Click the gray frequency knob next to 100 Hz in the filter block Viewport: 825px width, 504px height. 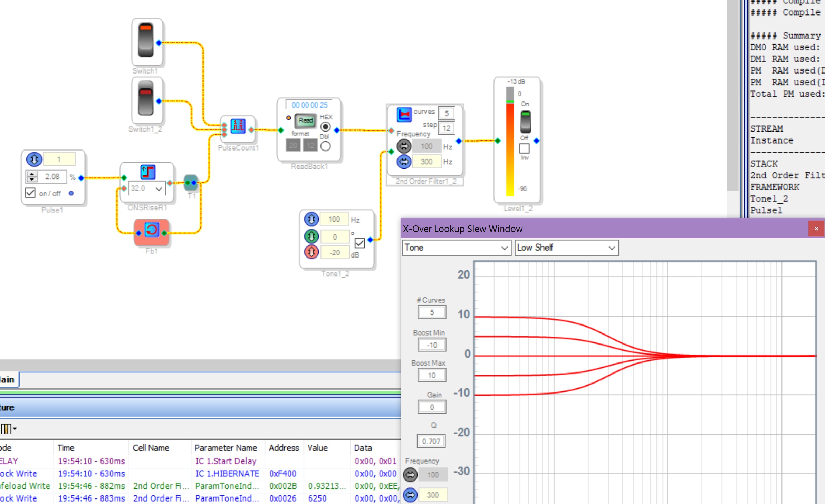point(404,146)
